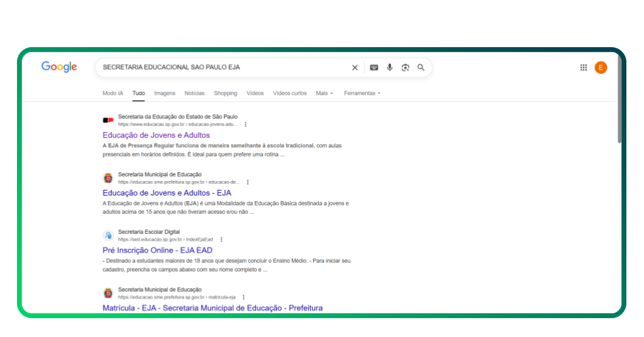
Task: Clear the search box with the X icon
Action: tap(355, 67)
